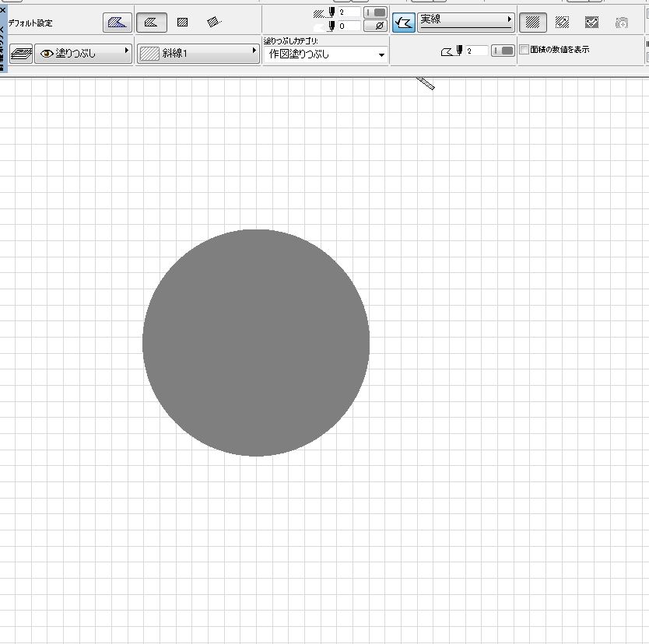Screen dimensions: 649x644
Task: Open the 作図塗りつぶし fill category combo box
Action: point(326,54)
